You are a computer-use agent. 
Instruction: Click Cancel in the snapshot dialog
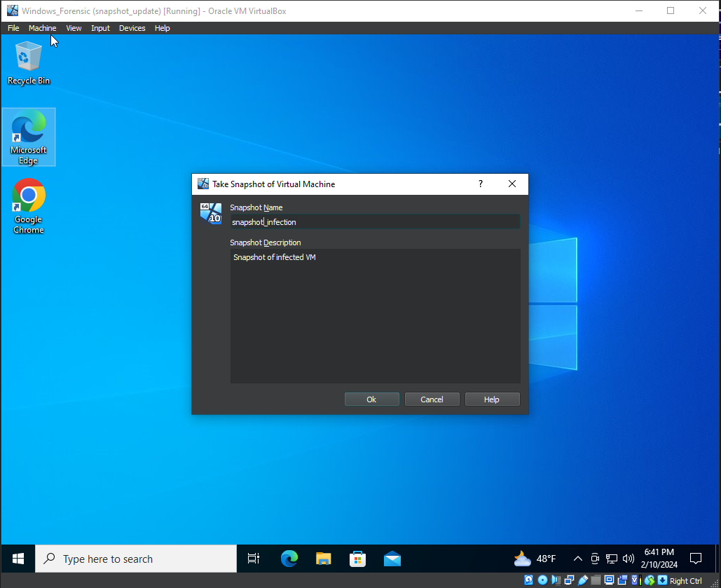pyautogui.click(x=432, y=399)
